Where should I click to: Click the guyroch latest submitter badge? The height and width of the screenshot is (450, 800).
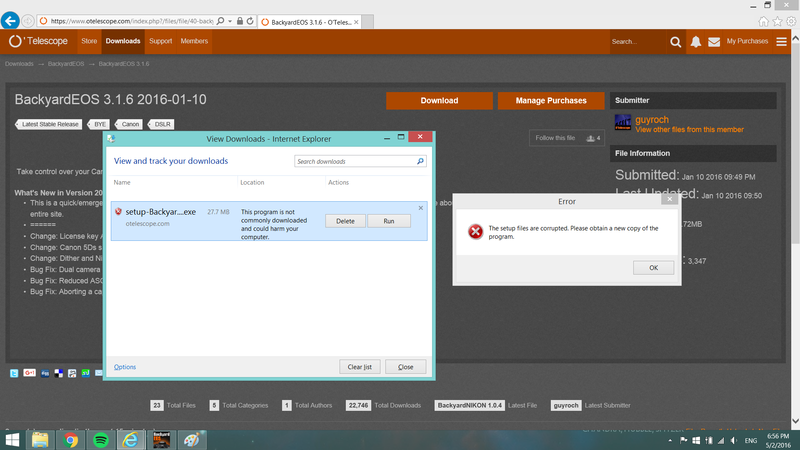566,405
